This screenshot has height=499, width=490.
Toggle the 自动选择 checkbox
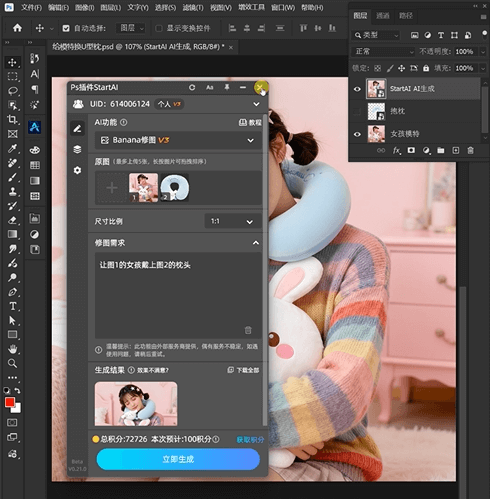click(66, 29)
